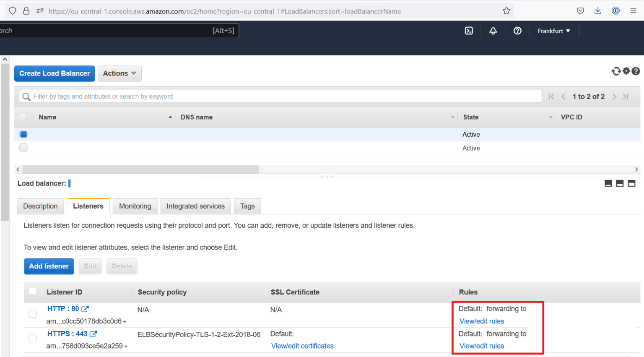Viewport: 644px width, 357px height.
Task: Open the Frankfurt region selector
Action: [553, 31]
